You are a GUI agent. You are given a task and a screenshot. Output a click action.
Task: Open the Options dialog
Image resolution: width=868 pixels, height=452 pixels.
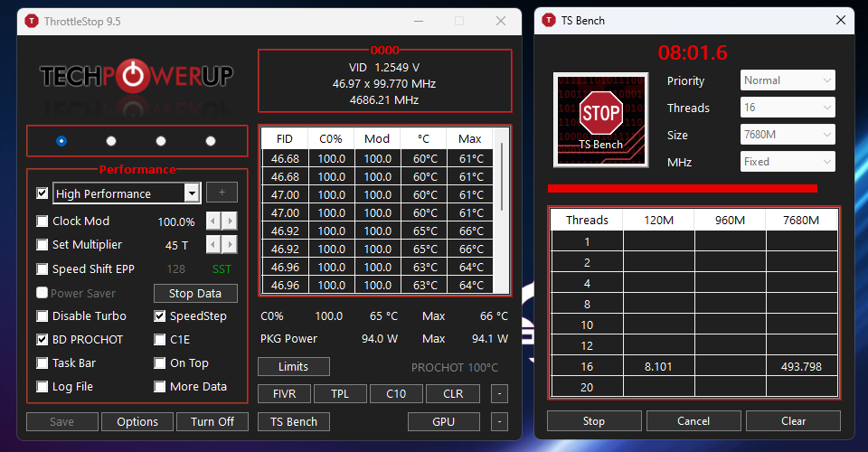click(137, 421)
